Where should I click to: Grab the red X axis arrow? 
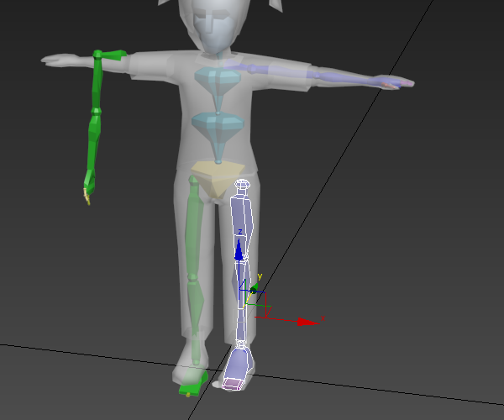[308, 322]
